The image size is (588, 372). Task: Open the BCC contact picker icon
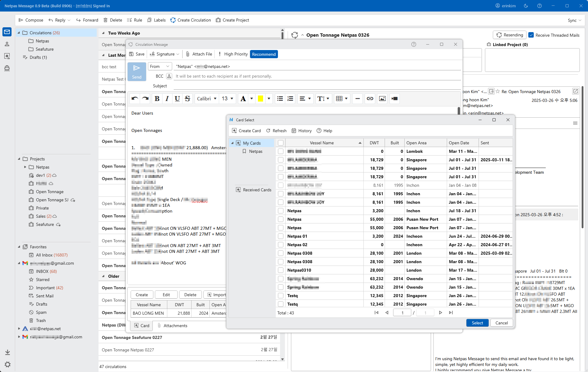169,76
